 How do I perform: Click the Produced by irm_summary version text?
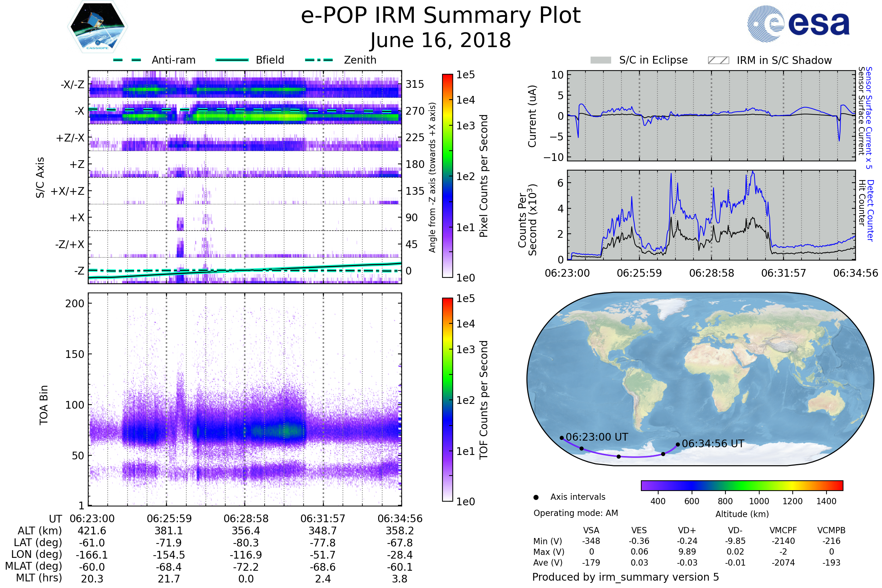[x=625, y=577]
